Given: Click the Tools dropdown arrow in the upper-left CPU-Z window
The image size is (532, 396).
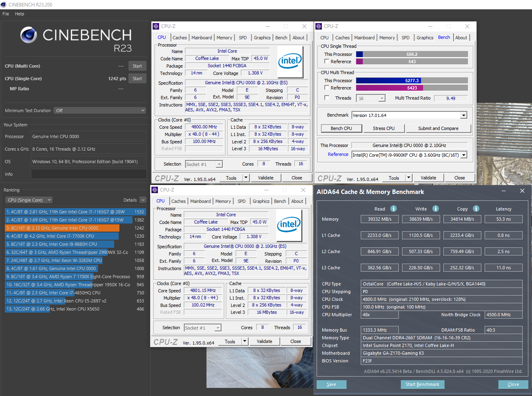Looking at the screenshot, I should pyautogui.click(x=246, y=178).
